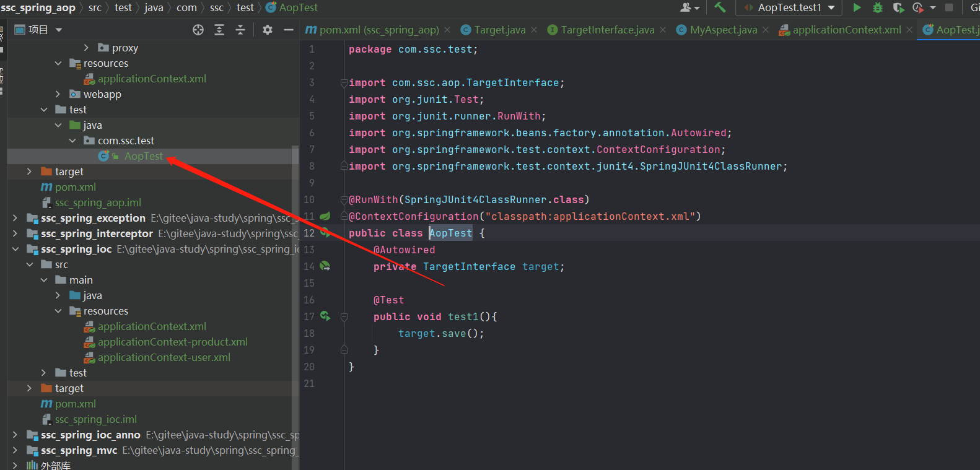Close the MyAspect.java tab
Viewport: 980px width, 470px height.
[766, 30]
